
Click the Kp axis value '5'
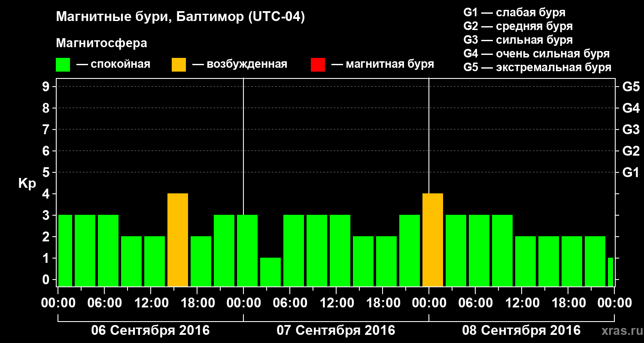click(47, 173)
